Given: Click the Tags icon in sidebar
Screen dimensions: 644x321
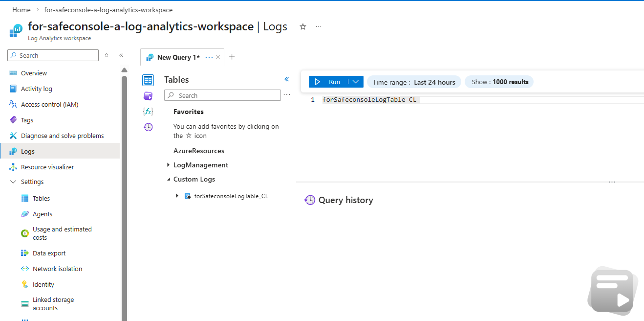Looking at the screenshot, I should click(13, 120).
